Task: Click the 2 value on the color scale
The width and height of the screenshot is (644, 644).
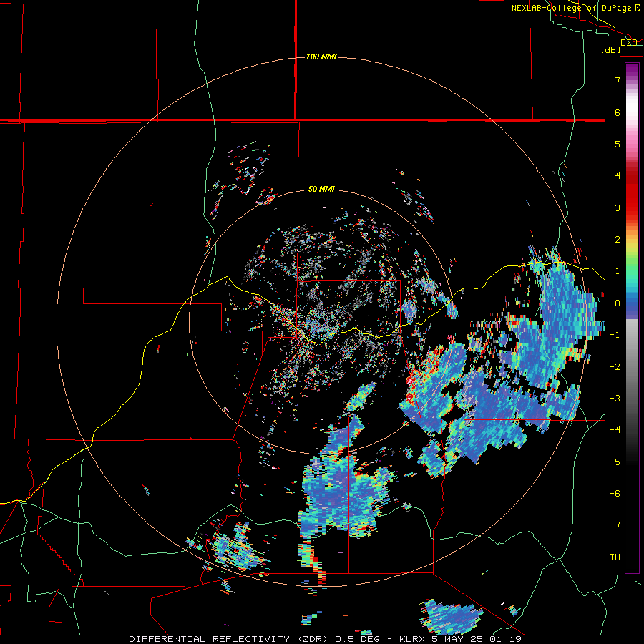Action: (x=618, y=240)
